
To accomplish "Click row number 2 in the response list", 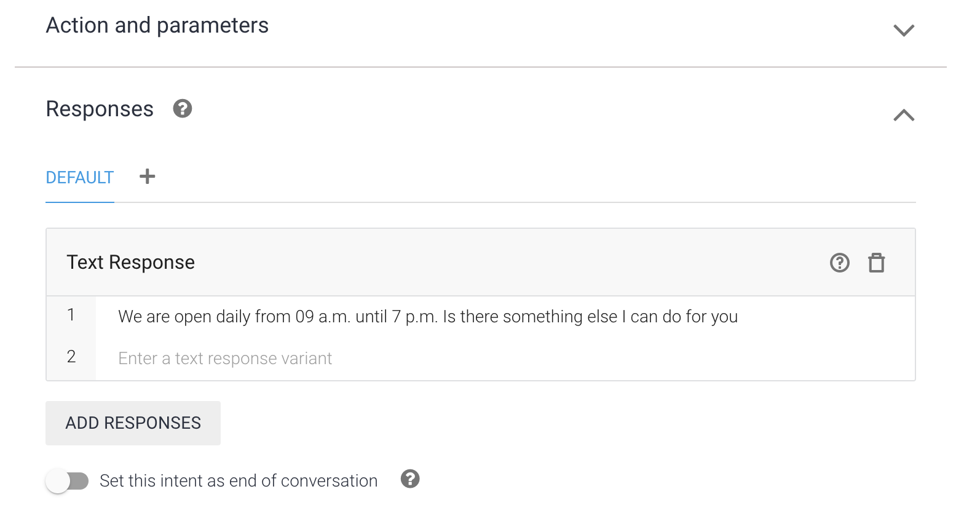I will pos(71,357).
